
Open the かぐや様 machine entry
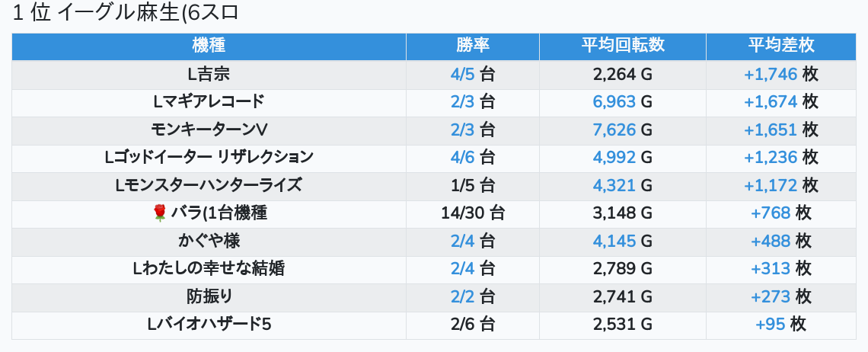[x=209, y=241]
